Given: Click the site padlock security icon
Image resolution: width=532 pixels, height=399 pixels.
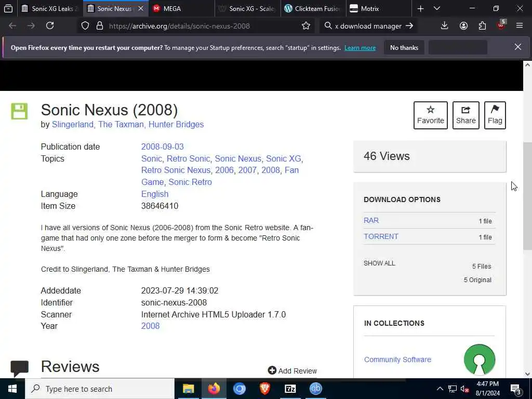Looking at the screenshot, I should (99, 26).
